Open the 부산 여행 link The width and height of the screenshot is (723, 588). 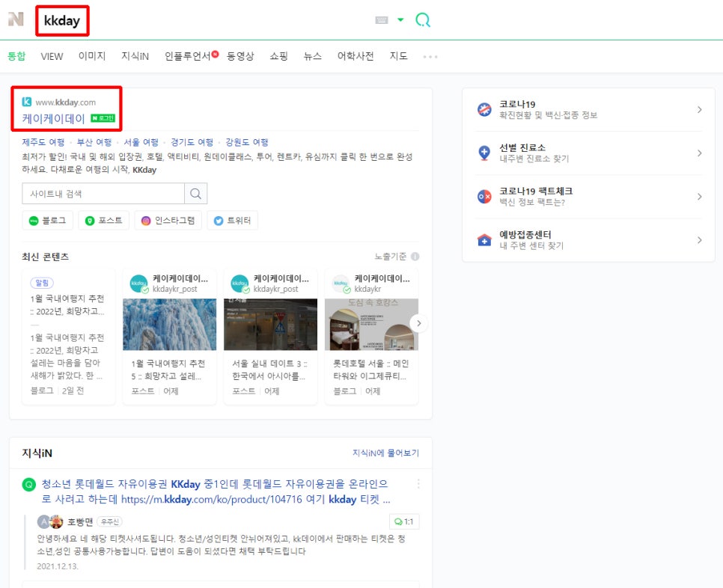click(x=94, y=142)
